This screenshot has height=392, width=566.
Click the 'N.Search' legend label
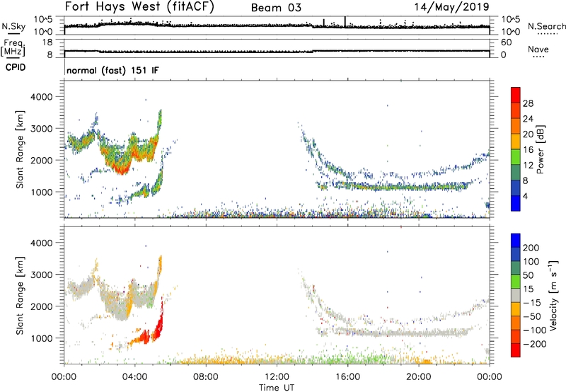coord(547,26)
